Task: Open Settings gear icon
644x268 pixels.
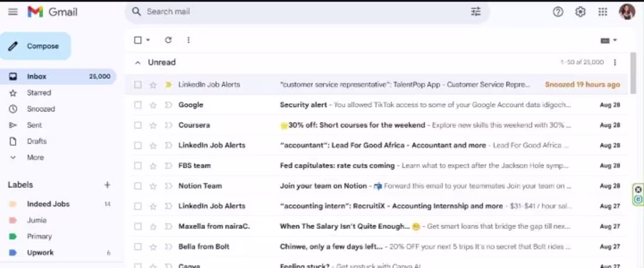Action: coord(580,12)
